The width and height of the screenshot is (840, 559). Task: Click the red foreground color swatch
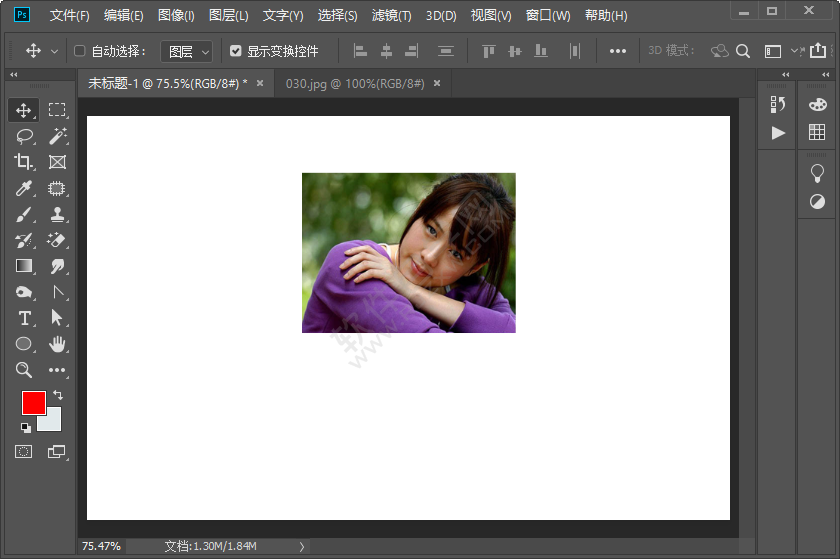point(33,403)
